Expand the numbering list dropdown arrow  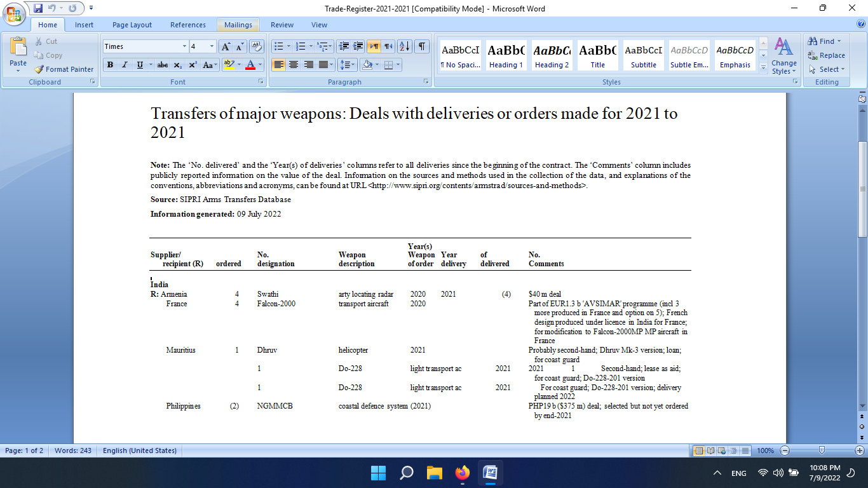(x=310, y=46)
